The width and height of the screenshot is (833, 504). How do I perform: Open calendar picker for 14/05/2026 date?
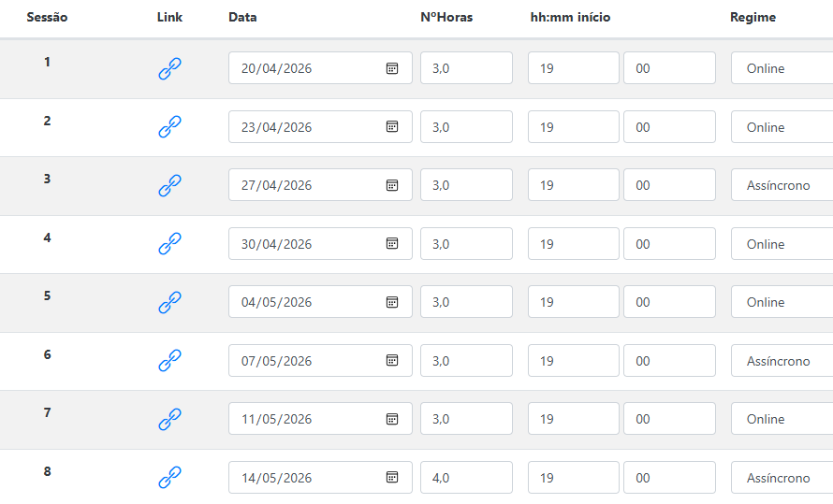pos(392,478)
